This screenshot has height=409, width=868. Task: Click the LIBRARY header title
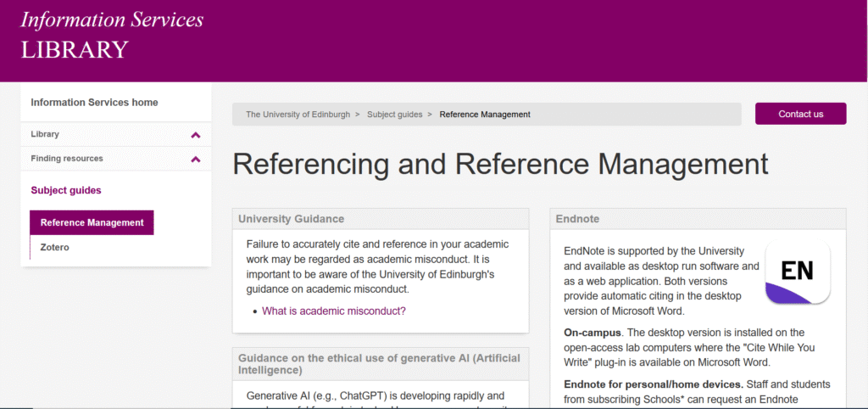(75, 49)
